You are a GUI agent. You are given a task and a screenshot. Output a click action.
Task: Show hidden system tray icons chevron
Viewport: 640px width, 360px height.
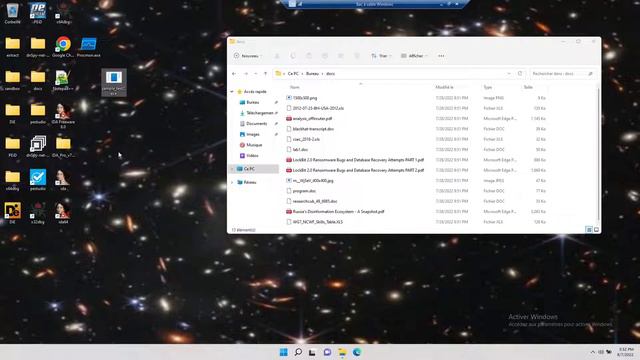(x=593, y=352)
